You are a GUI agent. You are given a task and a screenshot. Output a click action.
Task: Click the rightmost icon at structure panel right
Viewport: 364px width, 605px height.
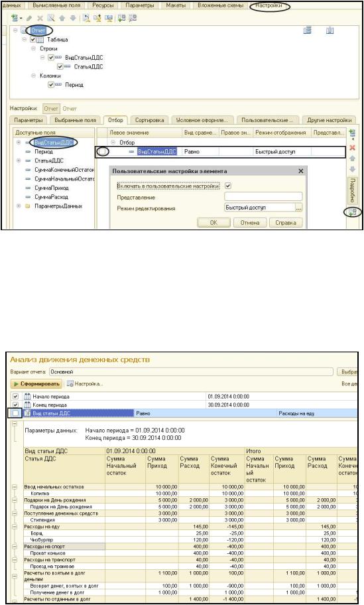pos(330,30)
